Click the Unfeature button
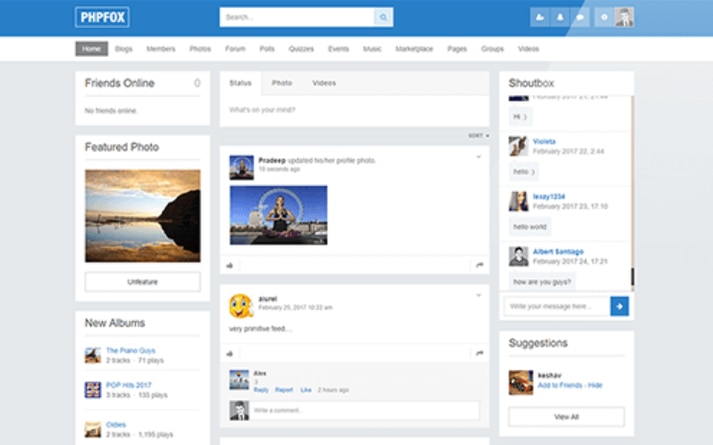Screen dimensions: 713x445 [x=142, y=282]
